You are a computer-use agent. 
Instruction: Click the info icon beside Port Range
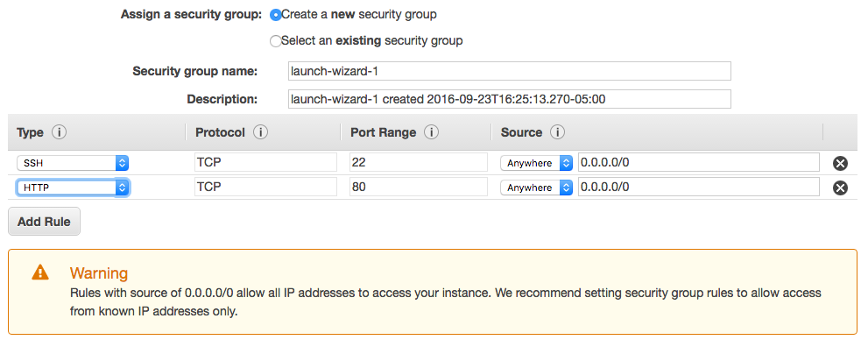tap(431, 133)
